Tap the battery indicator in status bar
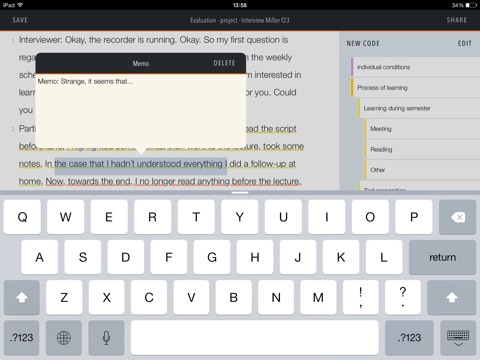Screen dimensions: 480x360 [472, 5]
